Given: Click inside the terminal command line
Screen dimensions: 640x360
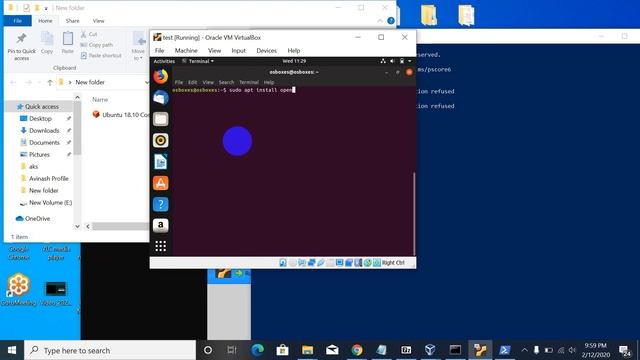Looking at the screenshot, I should (233, 90).
